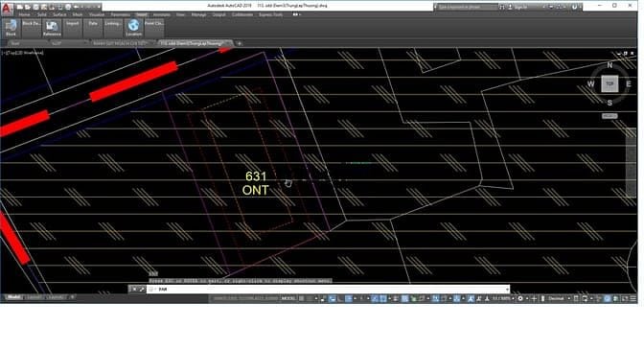Image resolution: width=644 pixels, height=349 pixels.
Task: Open the command line customize wrench icon
Action: click(x=142, y=290)
